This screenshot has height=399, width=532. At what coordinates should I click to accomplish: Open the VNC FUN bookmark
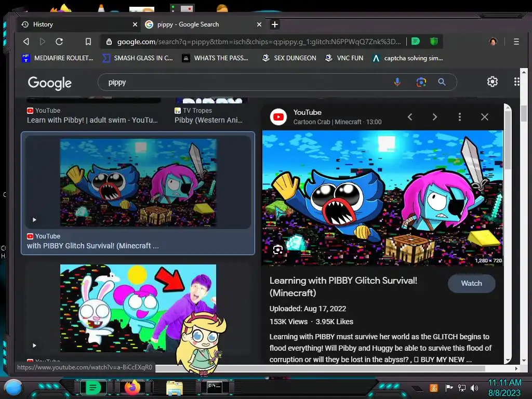(344, 58)
